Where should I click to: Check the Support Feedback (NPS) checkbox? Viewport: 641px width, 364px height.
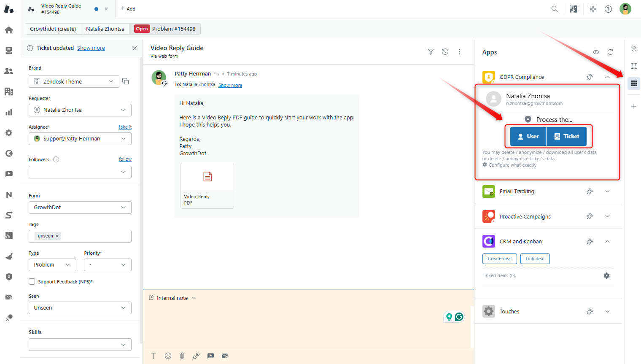click(x=32, y=282)
